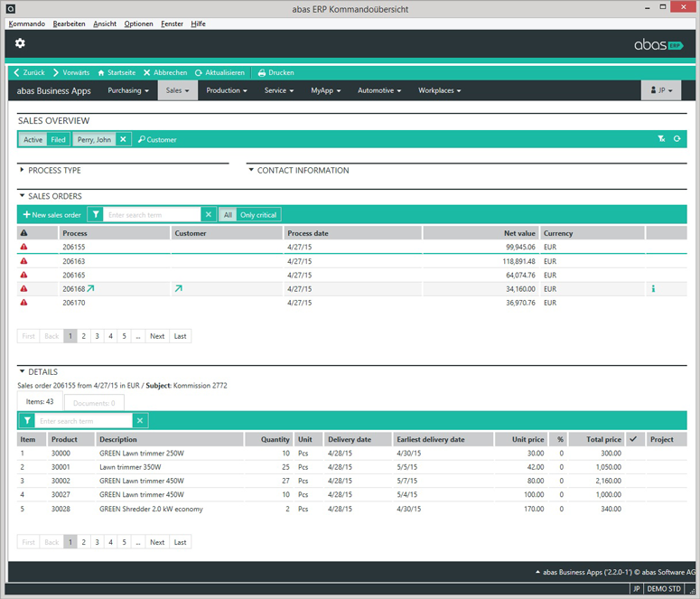This screenshot has width=700, height=599.
Task: Expand the footer version info arrow
Action: pyautogui.click(x=538, y=572)
